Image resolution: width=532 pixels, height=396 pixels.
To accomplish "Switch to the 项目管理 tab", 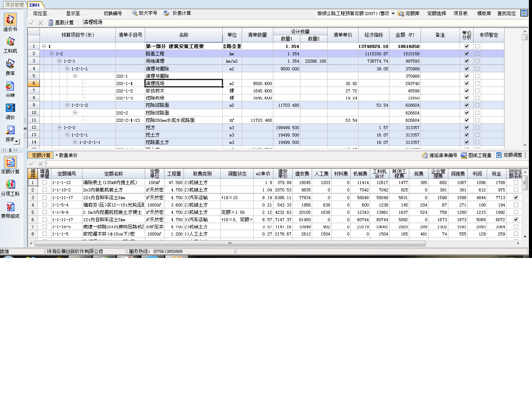I will tap(14, 5).
